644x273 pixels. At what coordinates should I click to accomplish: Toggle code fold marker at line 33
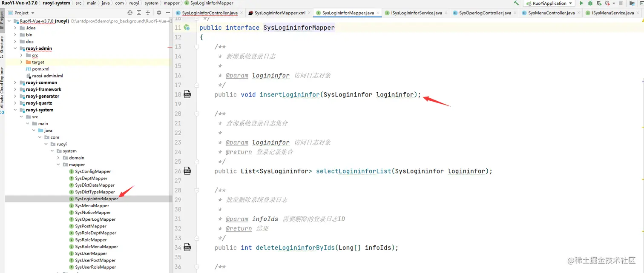(x=197, y=238)
